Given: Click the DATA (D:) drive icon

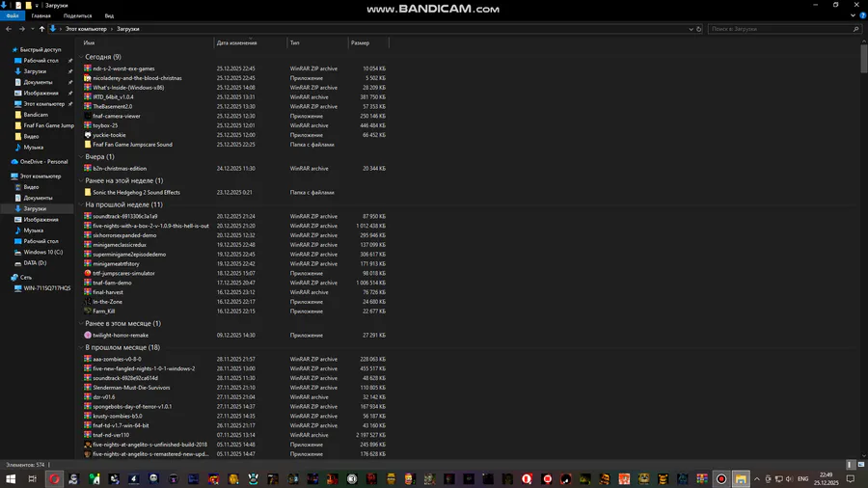Looking at the screenshot, I should (18, 263).
